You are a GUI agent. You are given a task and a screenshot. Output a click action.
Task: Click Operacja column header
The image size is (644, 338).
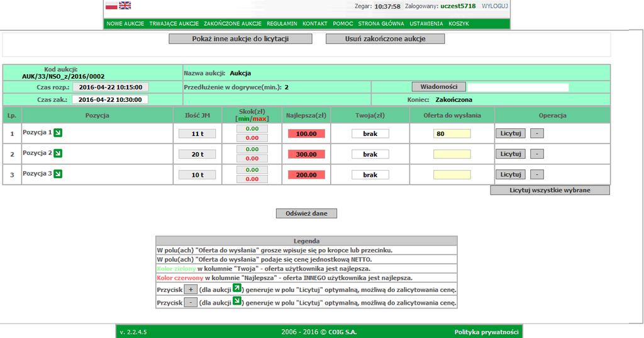coord(552,116)
